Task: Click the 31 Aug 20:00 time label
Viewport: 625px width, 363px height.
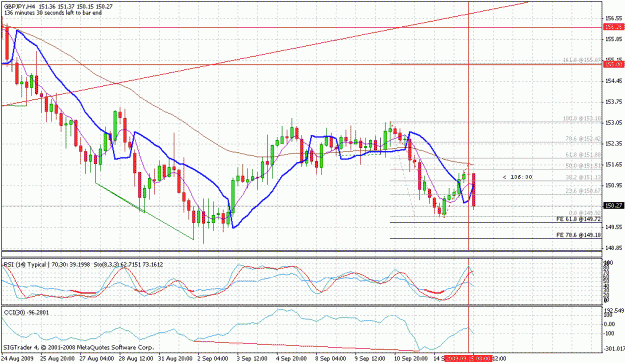Action: (175, 358)
